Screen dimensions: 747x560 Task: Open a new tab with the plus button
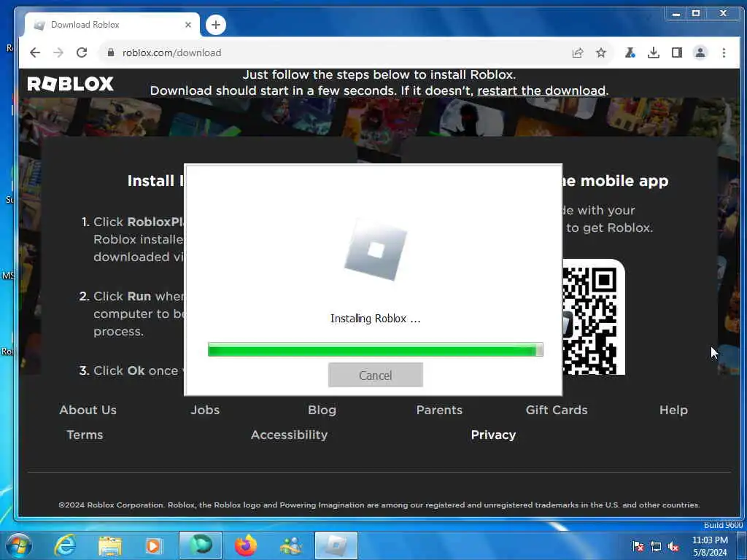pos(216,25)
